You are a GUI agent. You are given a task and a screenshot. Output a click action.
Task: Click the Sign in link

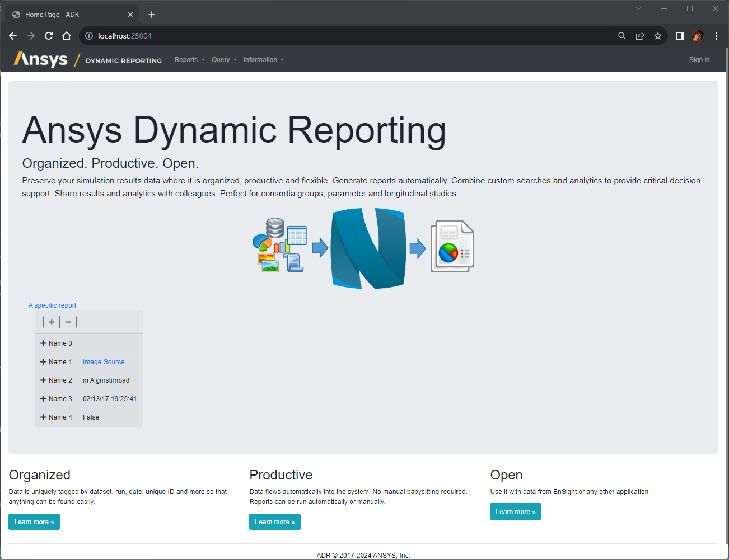pos(699,60)
